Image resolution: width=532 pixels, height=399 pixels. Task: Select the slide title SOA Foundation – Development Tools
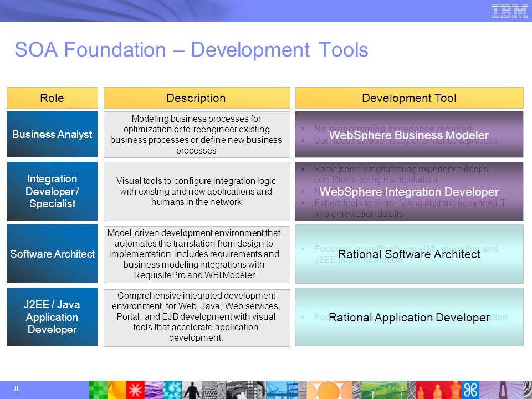click(191, 49)
